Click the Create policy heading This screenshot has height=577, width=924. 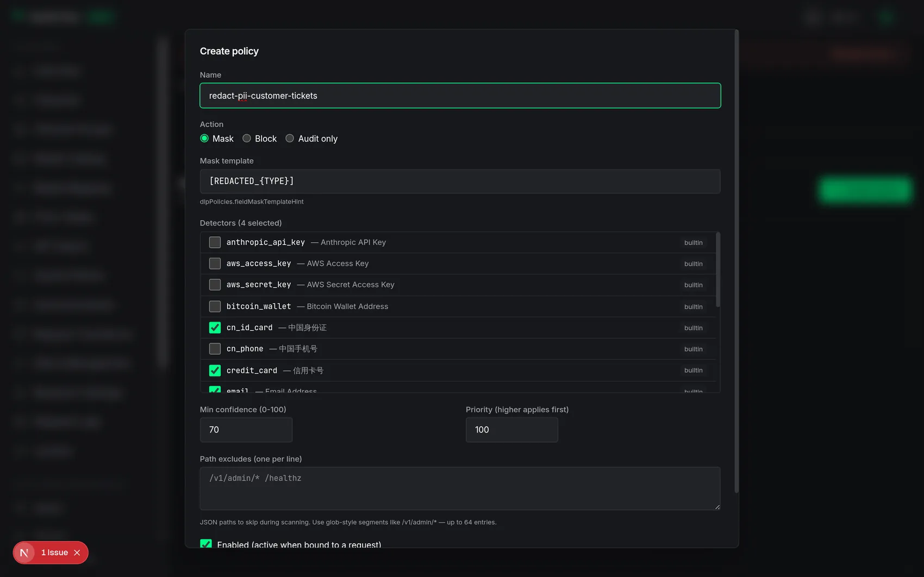(229, 51)
